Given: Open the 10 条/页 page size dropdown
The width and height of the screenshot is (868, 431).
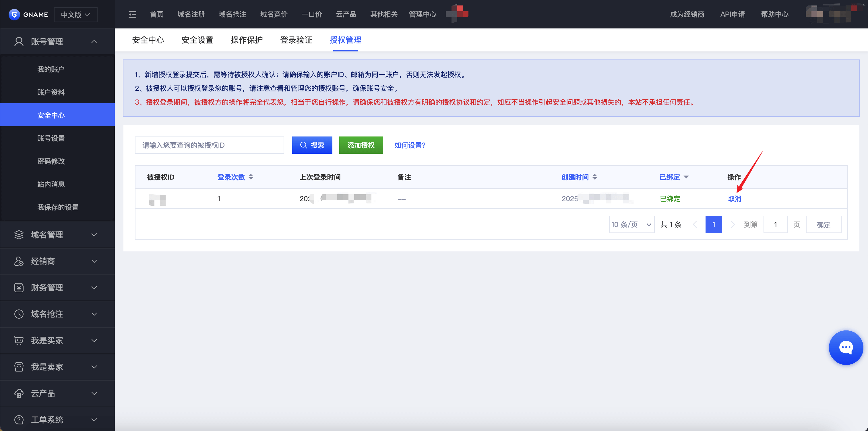Looking at the screenshot, I should (x=631, y=225).
